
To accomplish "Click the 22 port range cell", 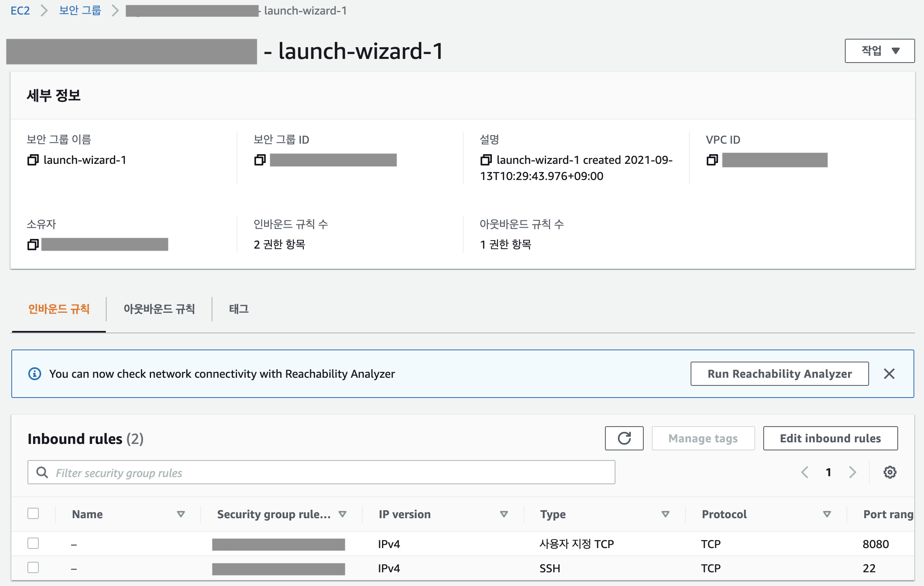I will click(869, 568).
